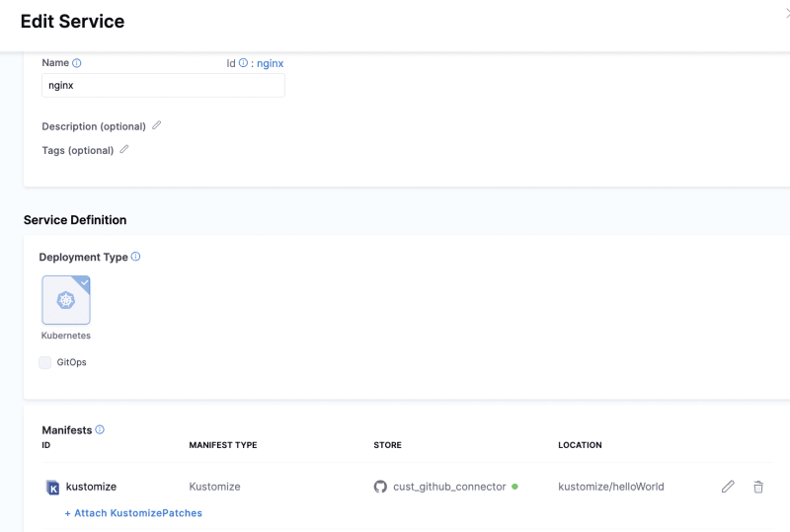Edit Tags using its pencil icon
Image resolution: width=790 pixels, height=532 pixels.
pos(124,149)
